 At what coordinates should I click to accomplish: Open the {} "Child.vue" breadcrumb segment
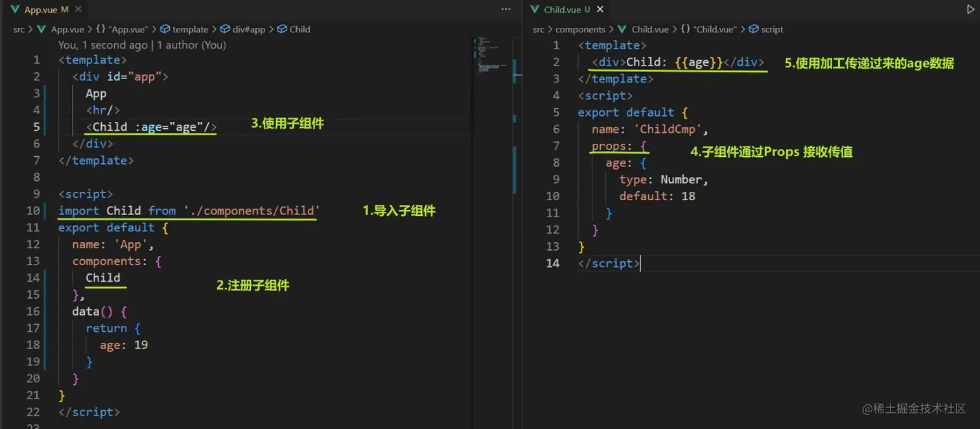point(708,29)
